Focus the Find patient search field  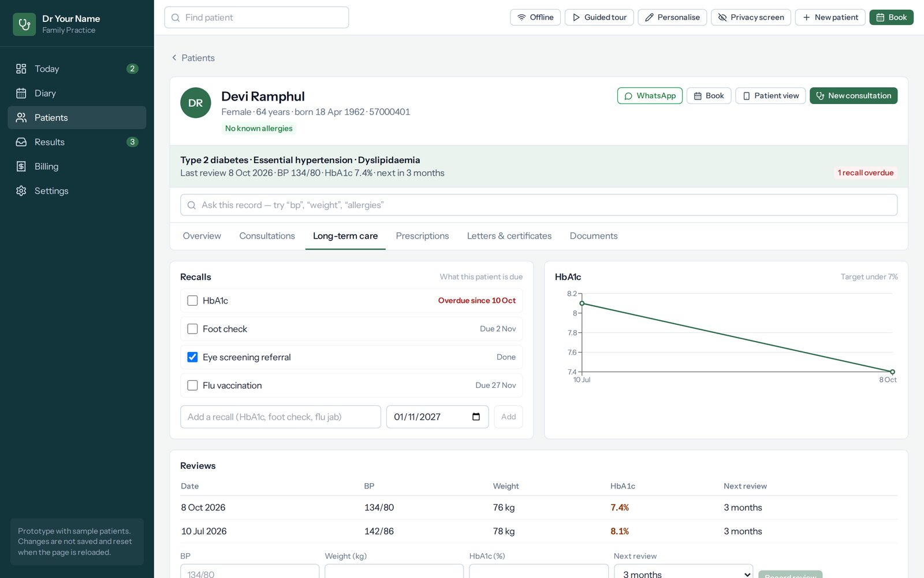point(256,17)
